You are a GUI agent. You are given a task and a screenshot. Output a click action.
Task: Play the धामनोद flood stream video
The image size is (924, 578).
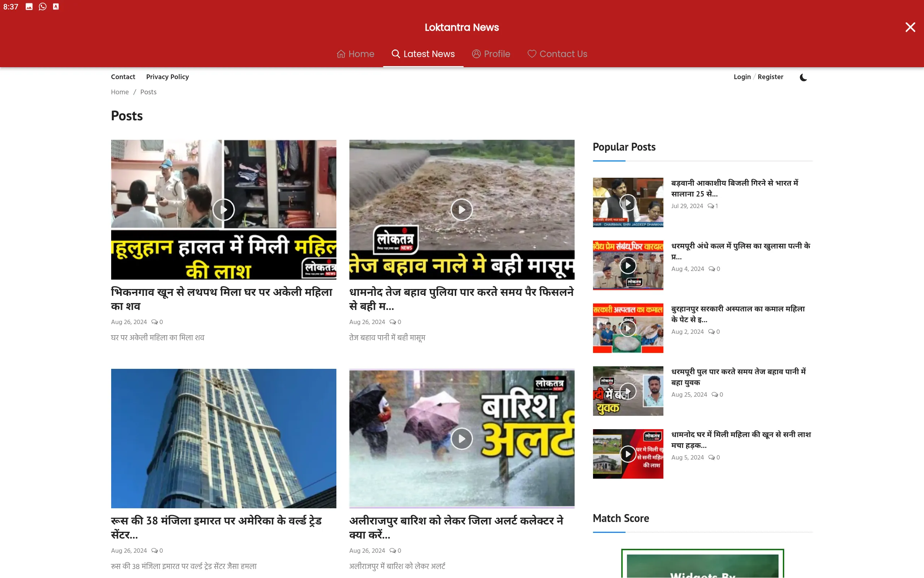pos(462,210)
